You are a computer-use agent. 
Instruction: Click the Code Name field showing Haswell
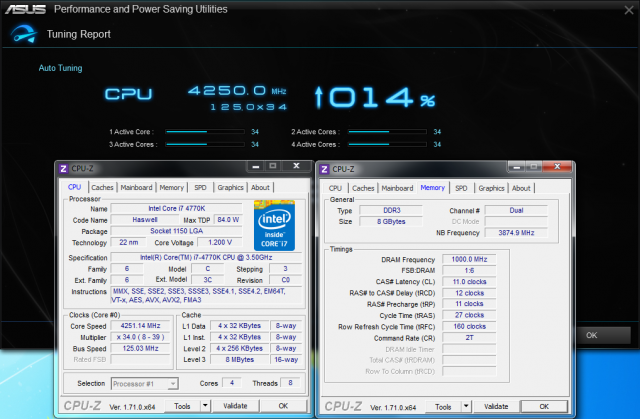tap(144, 220)
